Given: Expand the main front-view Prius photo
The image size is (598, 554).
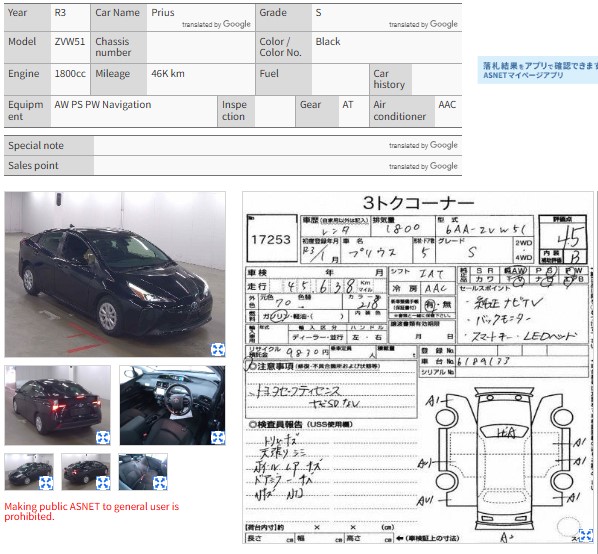Looking at the screenshot, I should click(218, 349).
